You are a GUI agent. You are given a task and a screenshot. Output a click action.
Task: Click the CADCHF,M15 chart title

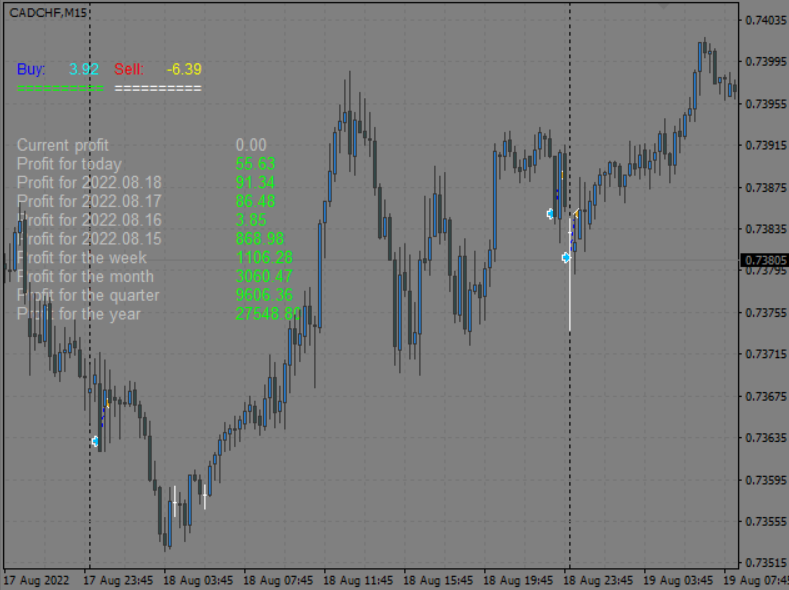point(49,12)
